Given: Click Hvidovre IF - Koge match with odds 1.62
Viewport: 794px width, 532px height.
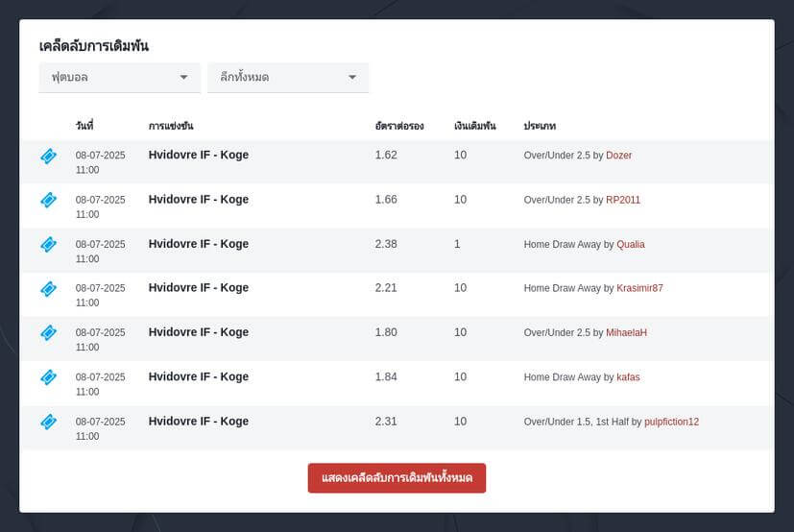Looking at the screenshot, I should [199, 155].
